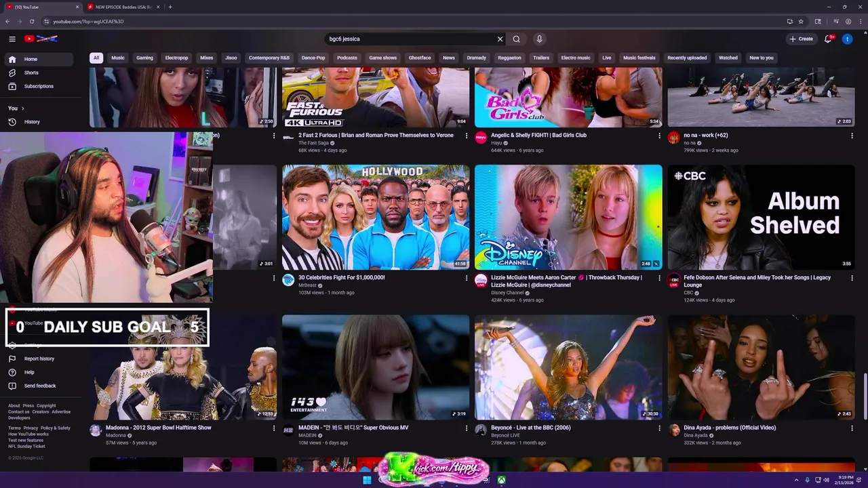Select the Music filter chip

118,58
